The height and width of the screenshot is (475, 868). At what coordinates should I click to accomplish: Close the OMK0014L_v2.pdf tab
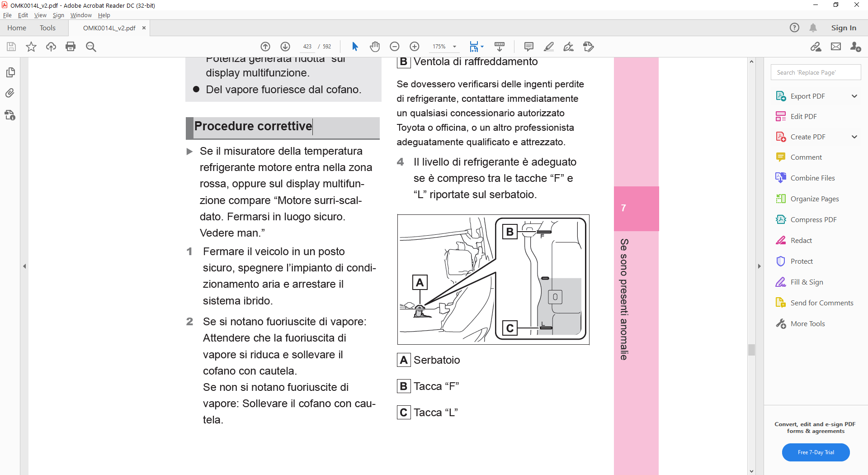144,28
